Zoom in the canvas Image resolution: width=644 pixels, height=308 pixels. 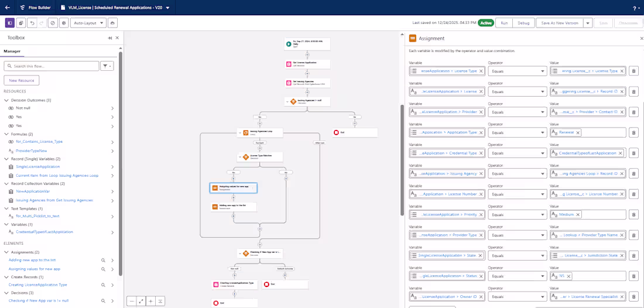[150, 301]
